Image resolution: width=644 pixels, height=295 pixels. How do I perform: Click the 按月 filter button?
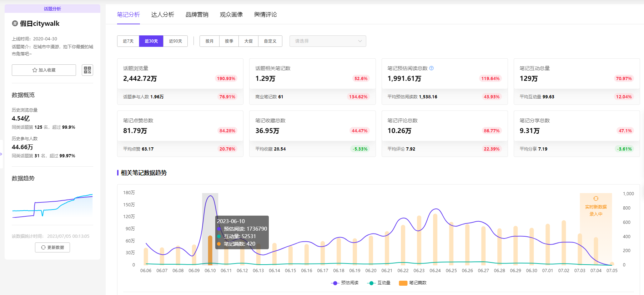(x=210, y=41)
